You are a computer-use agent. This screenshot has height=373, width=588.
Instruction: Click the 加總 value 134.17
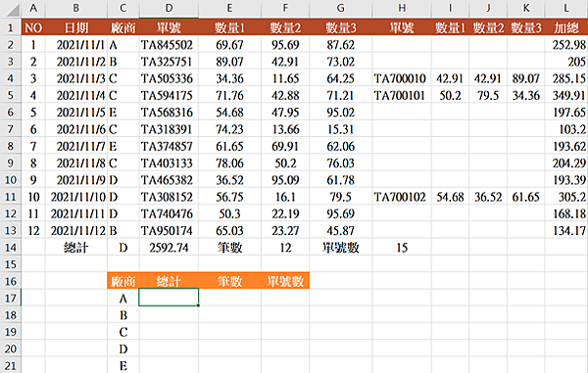point(566,230)
